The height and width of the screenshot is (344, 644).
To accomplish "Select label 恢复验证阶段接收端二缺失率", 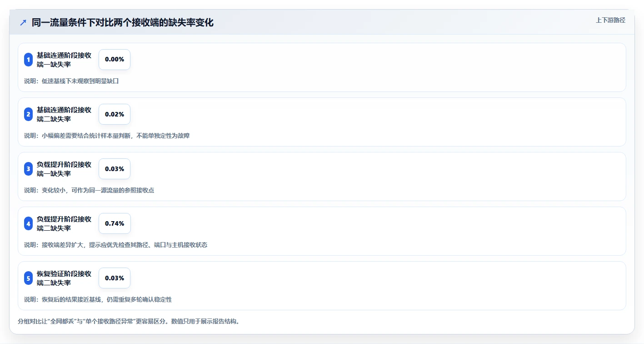I will [64, 278].
